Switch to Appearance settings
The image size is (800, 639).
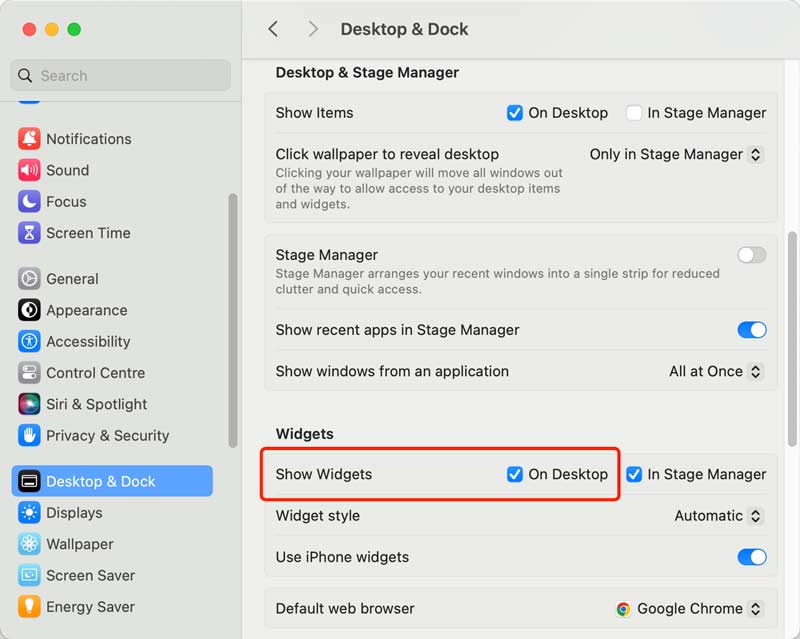pos(112,310)
